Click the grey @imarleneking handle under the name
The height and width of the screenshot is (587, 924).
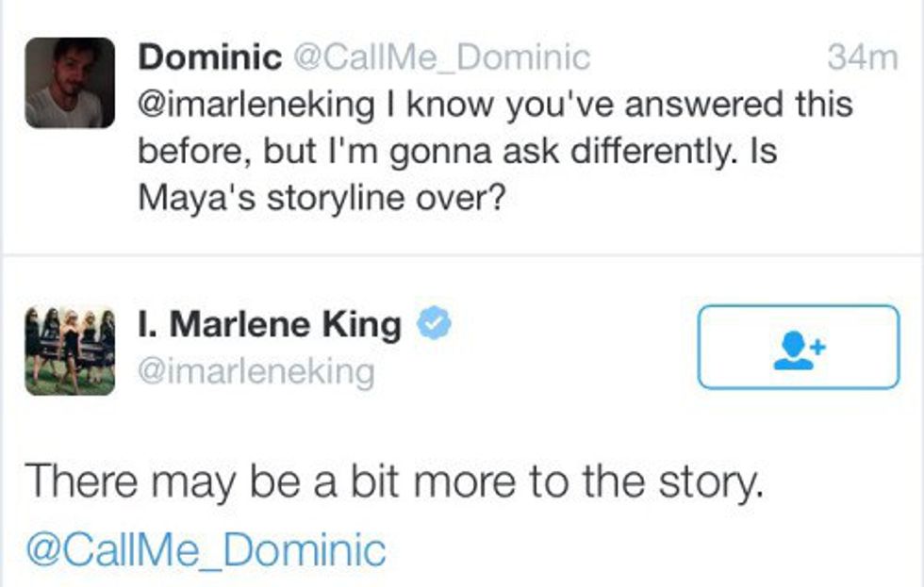coord(256,371)
